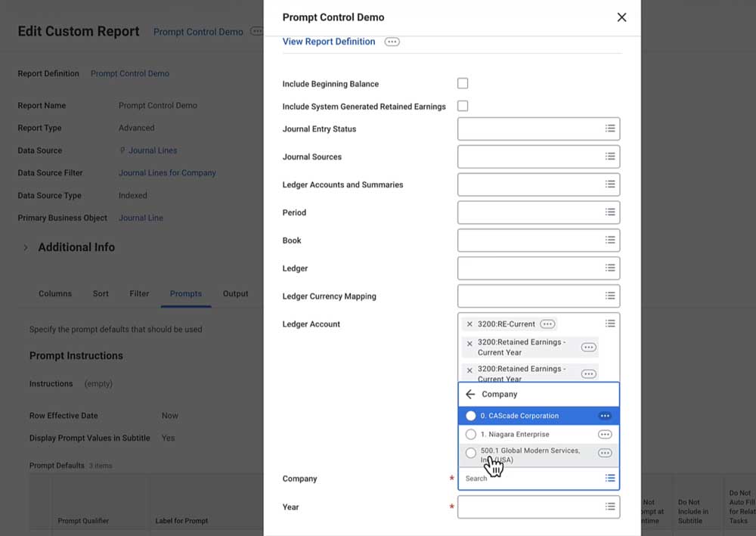
Task: Open related actions for 3200:RE-Current
Action: point(547,324)
